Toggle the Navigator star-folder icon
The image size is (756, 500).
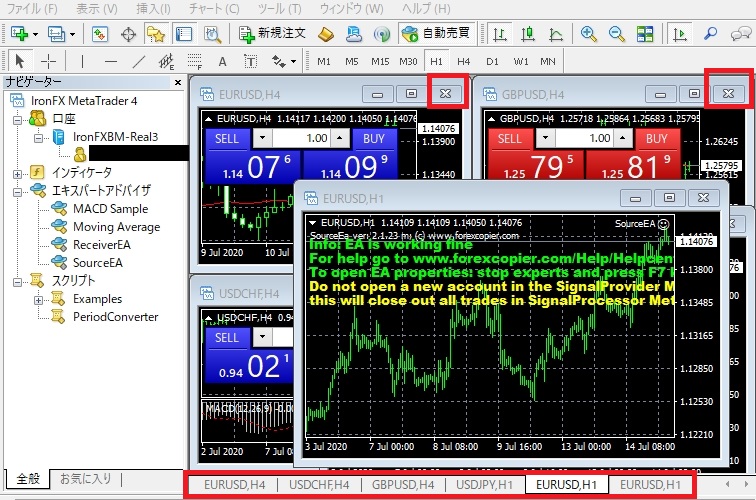(156, 34)
